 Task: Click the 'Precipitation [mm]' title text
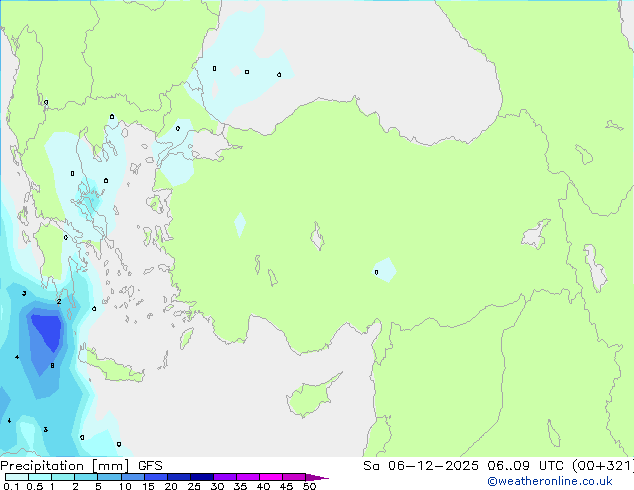point(65,466)
